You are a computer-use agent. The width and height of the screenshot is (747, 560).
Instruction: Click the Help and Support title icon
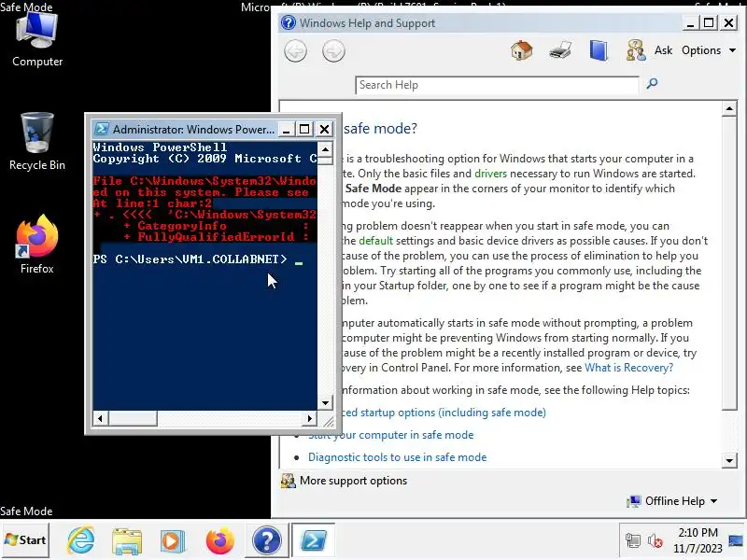289,22
